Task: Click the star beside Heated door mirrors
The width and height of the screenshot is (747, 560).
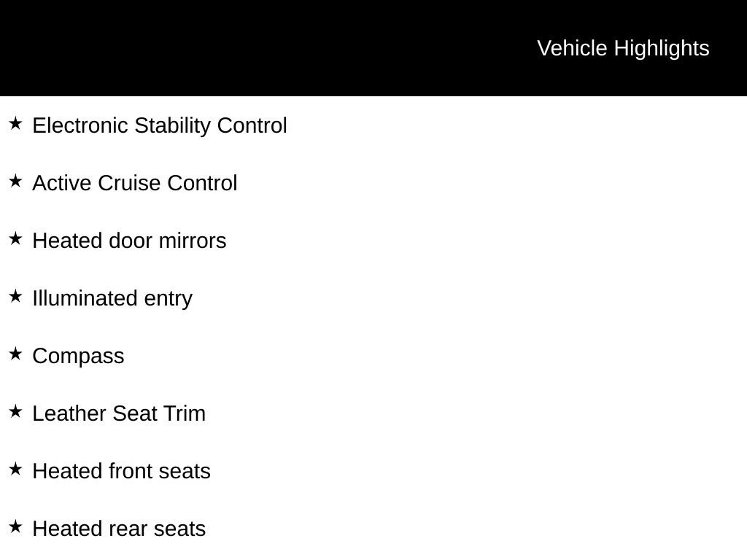Action: coord(15,239)
